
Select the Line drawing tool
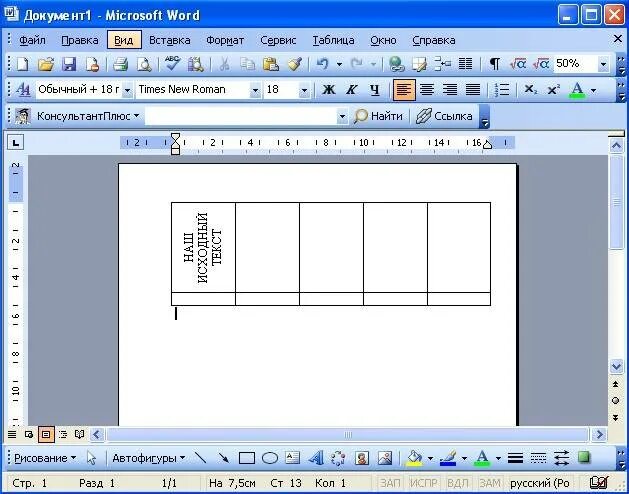click(x=200, y=458)
